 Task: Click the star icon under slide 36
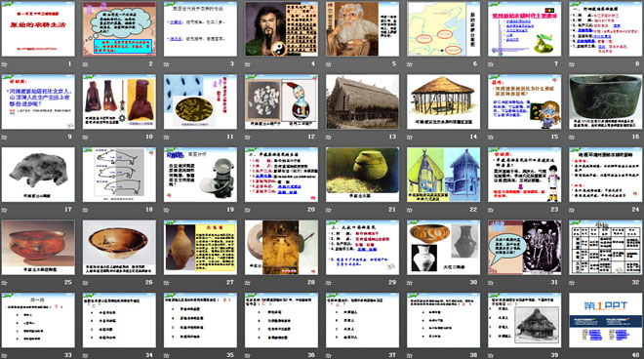pyautogui.click(x=247, y=355)
